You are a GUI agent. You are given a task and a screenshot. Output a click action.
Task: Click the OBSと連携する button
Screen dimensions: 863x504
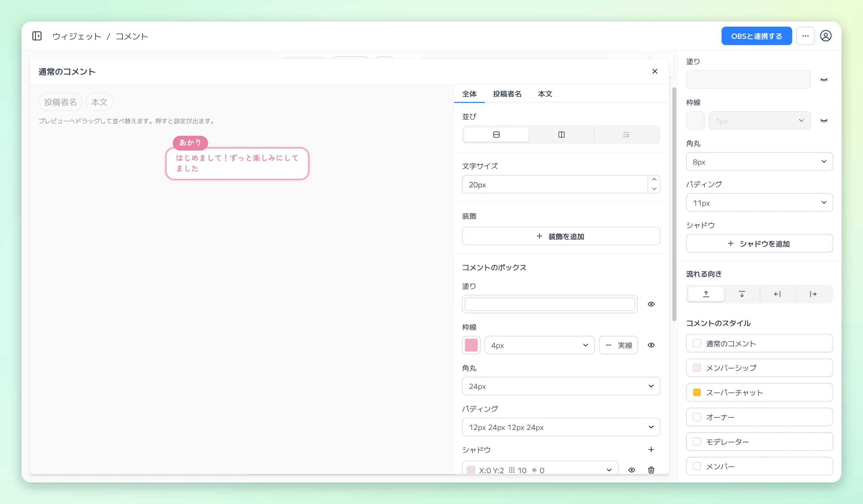[756, 36]
